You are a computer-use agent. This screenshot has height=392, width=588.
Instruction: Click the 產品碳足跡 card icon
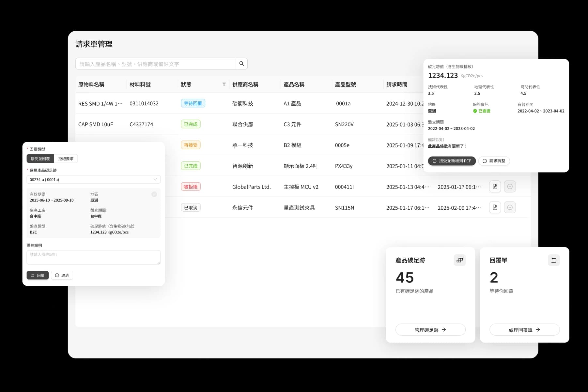[x=459, y=260]
